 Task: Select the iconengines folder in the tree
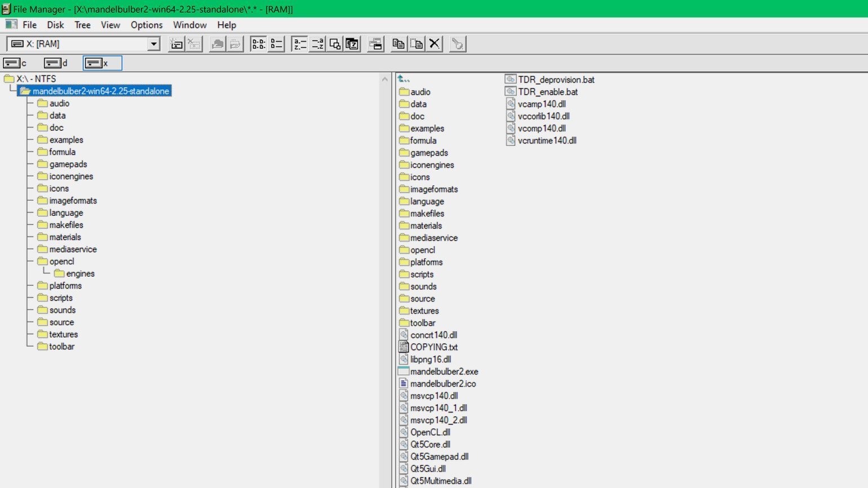coord(65,176)
